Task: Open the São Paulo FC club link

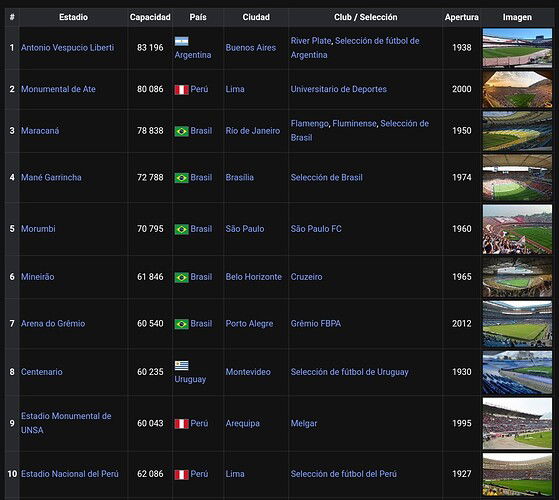Action: coord(316,229)
